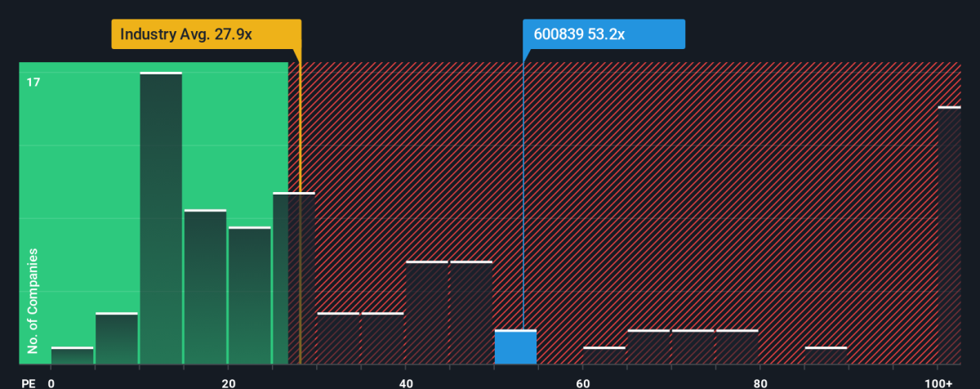The image size is (980, 389).
Task: Select the blue highlighted bar at 50-55 PE
Action: pyautogui.click(x=515, y=347)
